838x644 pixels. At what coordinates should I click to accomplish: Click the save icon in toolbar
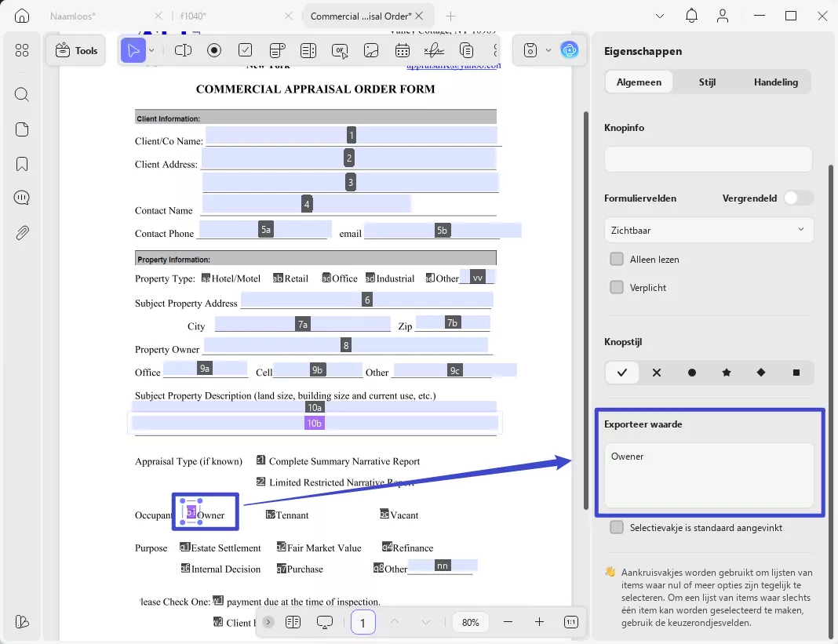tap(530, 50)
